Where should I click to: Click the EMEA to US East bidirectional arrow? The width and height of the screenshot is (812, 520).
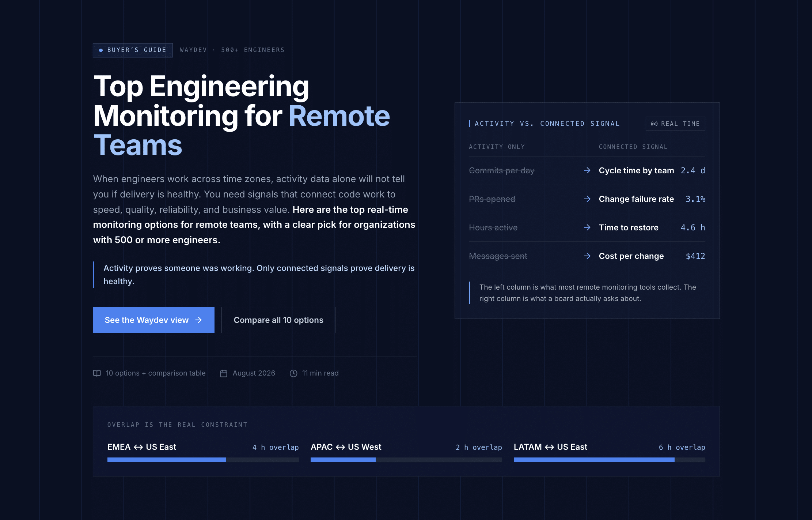click(138, 447)
